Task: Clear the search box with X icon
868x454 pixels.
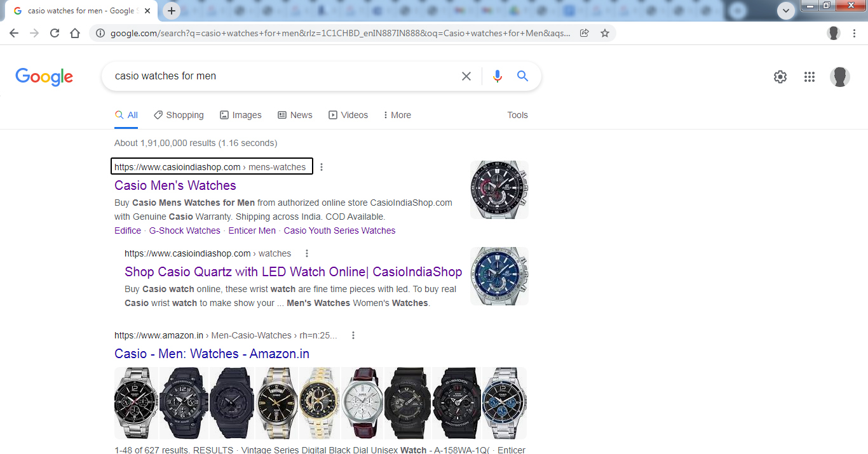Action: 466,76
